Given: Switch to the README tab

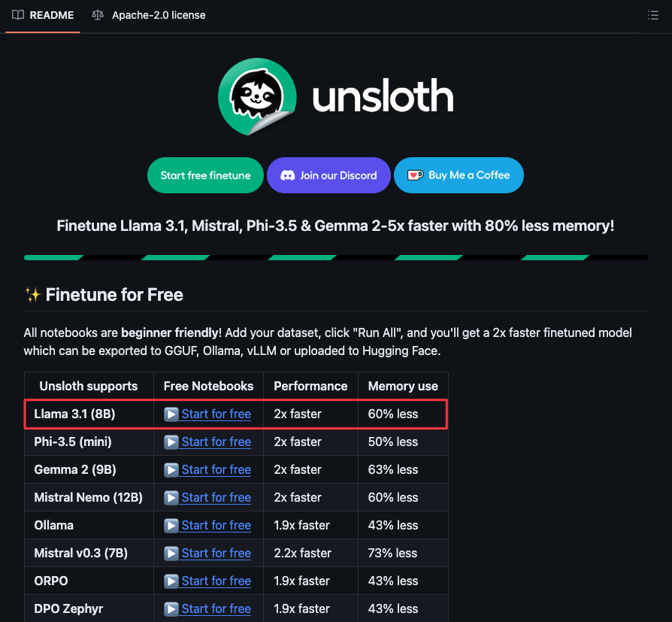Looking at the screenshot, I should click(43, 16).
